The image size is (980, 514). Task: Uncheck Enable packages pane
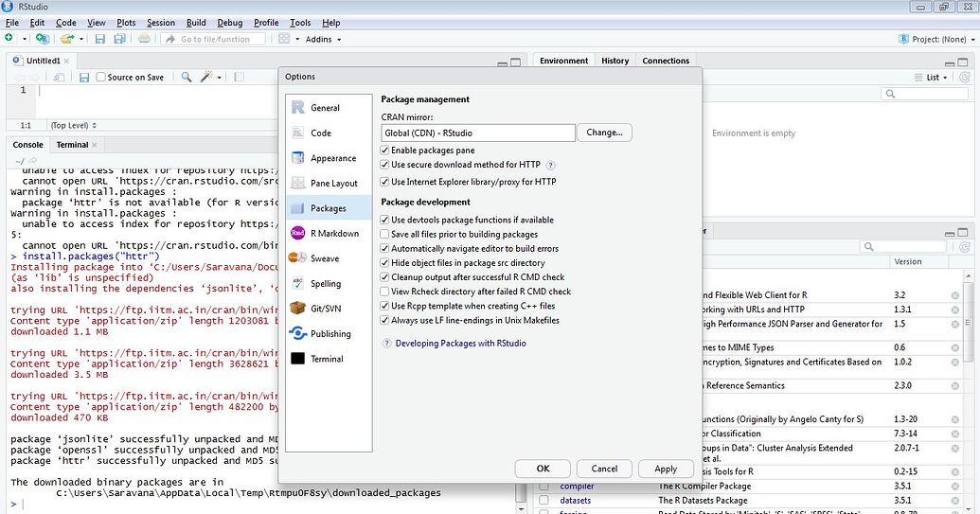click(x=384, y=151)
